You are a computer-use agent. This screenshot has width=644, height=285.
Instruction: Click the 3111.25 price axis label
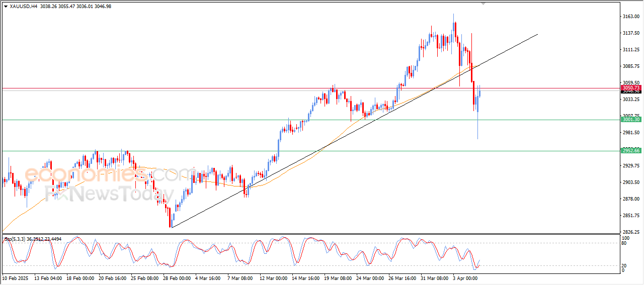631,50
